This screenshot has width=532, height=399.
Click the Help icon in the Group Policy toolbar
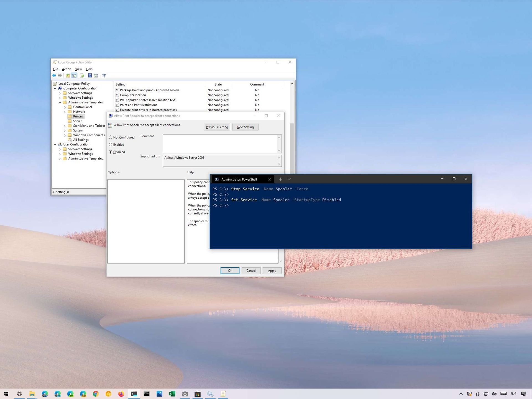tap(90, 75)
